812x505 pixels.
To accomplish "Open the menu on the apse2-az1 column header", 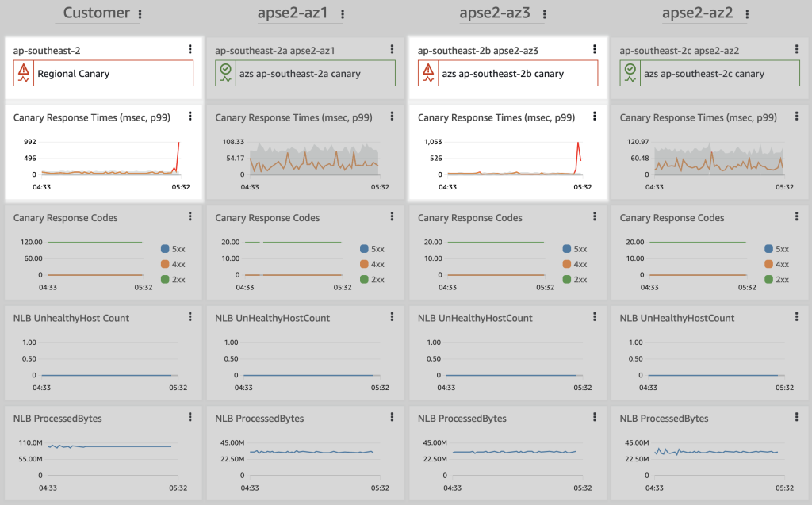I will pos(342,13).
